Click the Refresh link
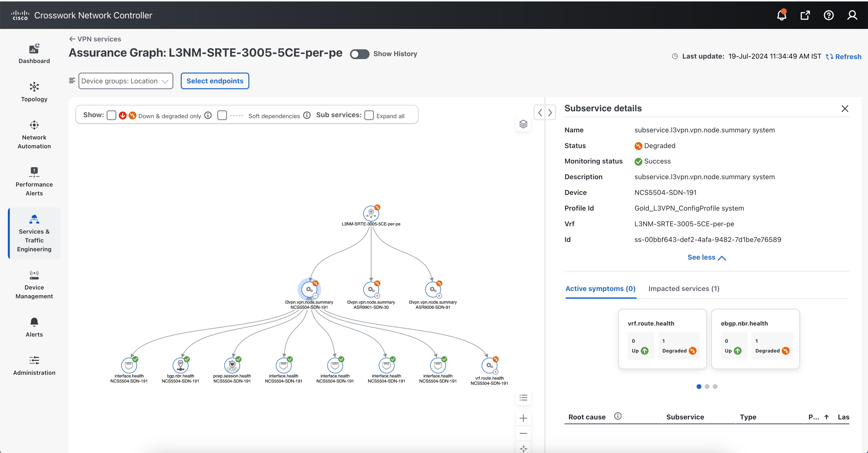 pyautogui.click(x=844, y=57)
